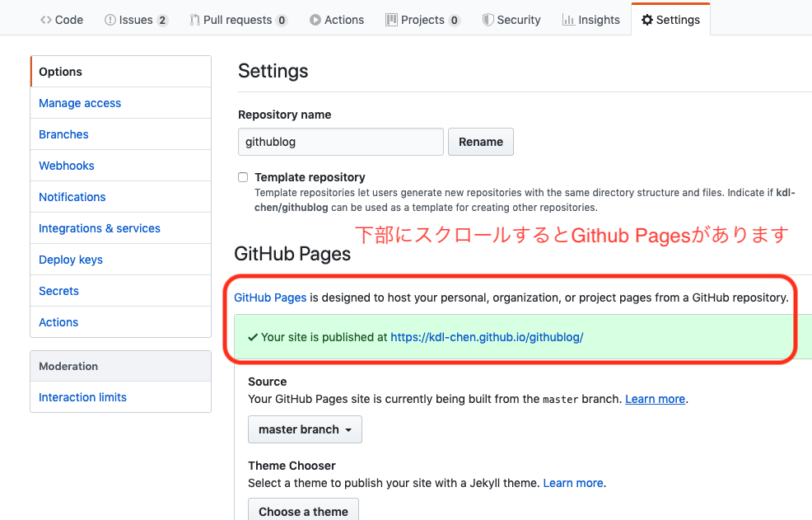Select the Settings tab

[670, 20]
